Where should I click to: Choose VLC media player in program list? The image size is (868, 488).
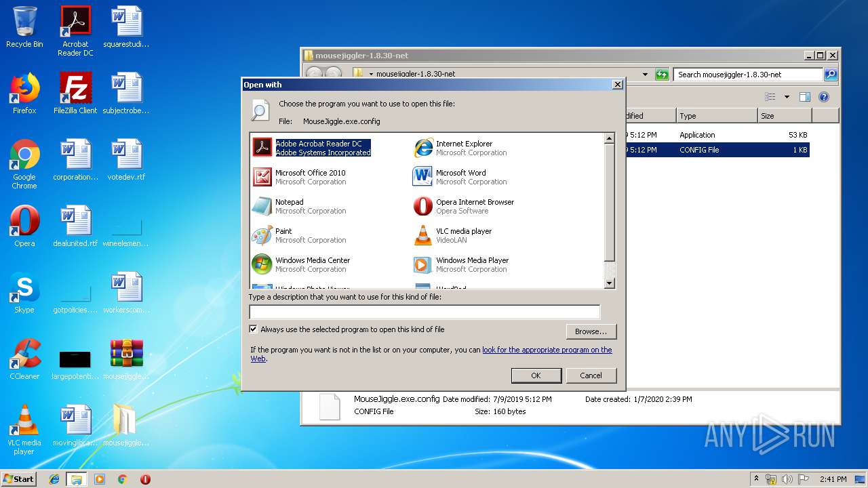point(453,235)
